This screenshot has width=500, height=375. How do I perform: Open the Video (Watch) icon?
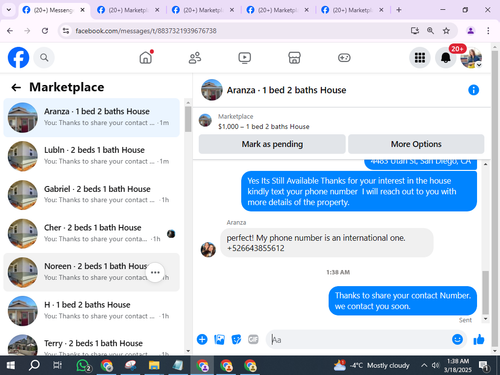[245, 58]
